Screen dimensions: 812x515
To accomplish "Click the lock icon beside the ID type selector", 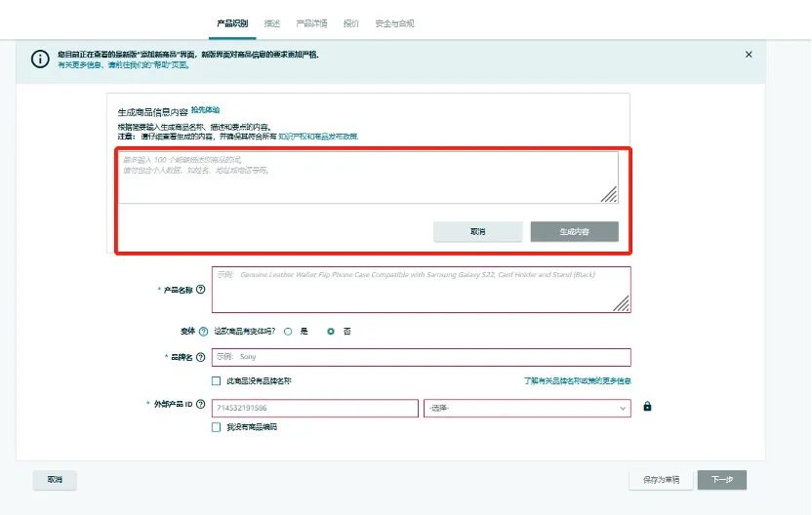I will click(x=647, y=407).
